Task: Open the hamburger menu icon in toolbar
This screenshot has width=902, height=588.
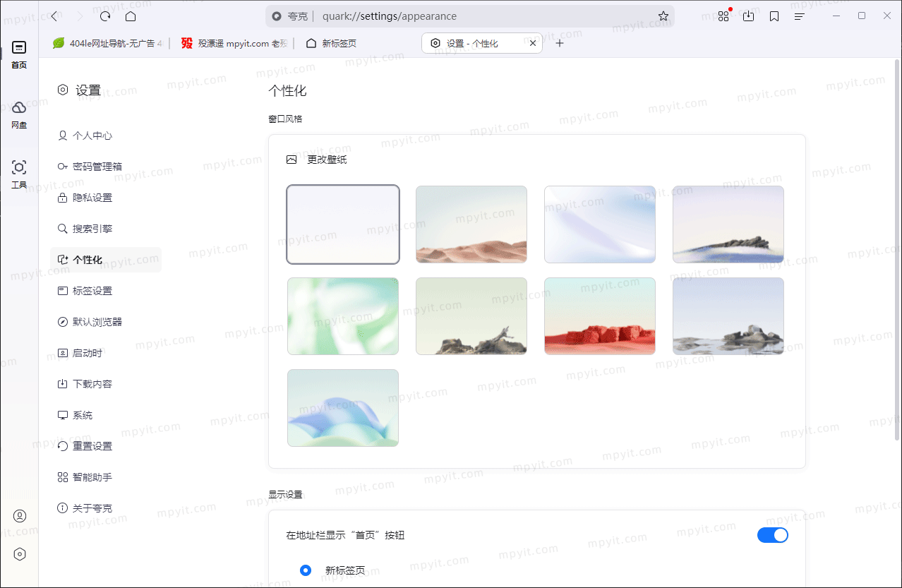Action: [800, 16]
